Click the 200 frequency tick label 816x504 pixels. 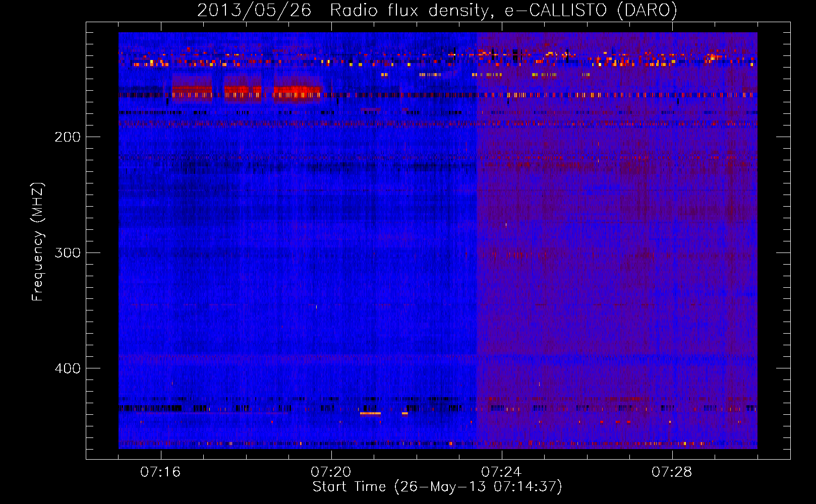click(x=68, y=137)
